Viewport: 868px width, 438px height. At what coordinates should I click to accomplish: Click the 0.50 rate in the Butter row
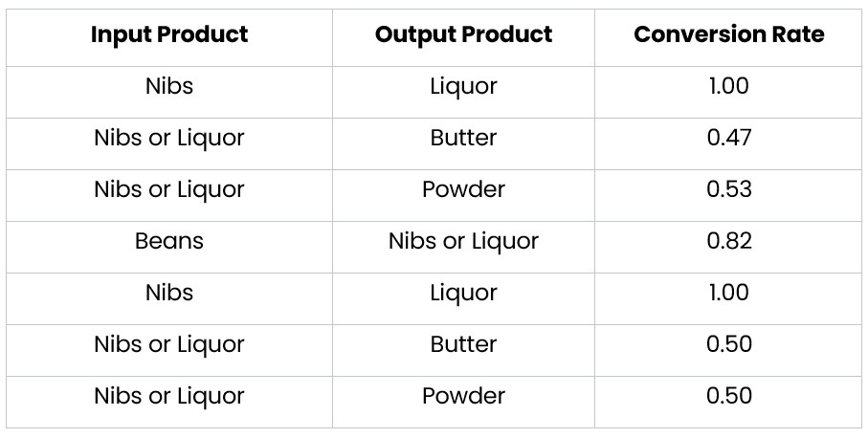click(x=728, y=344)
